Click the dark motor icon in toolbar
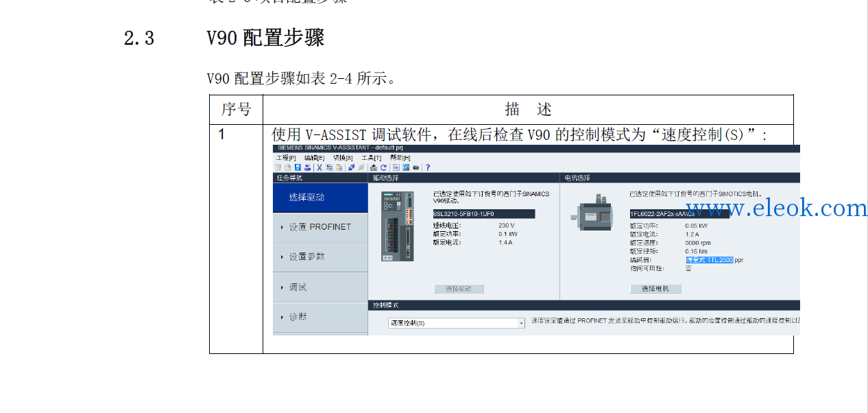 tap(416, 167)
